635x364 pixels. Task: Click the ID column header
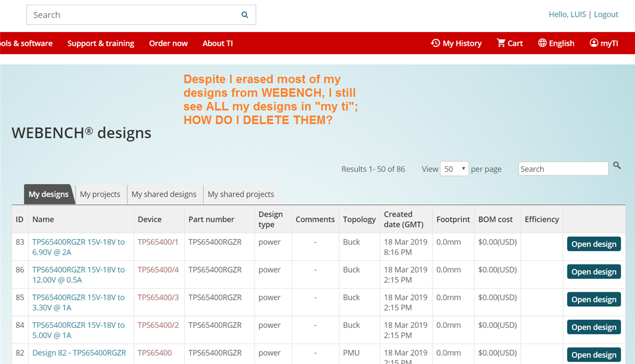[x=20, y=219]
